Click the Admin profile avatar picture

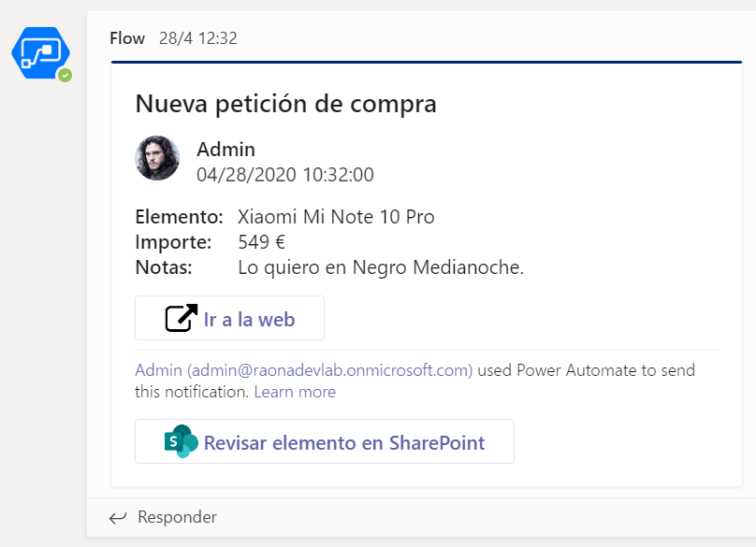point(157,158)
